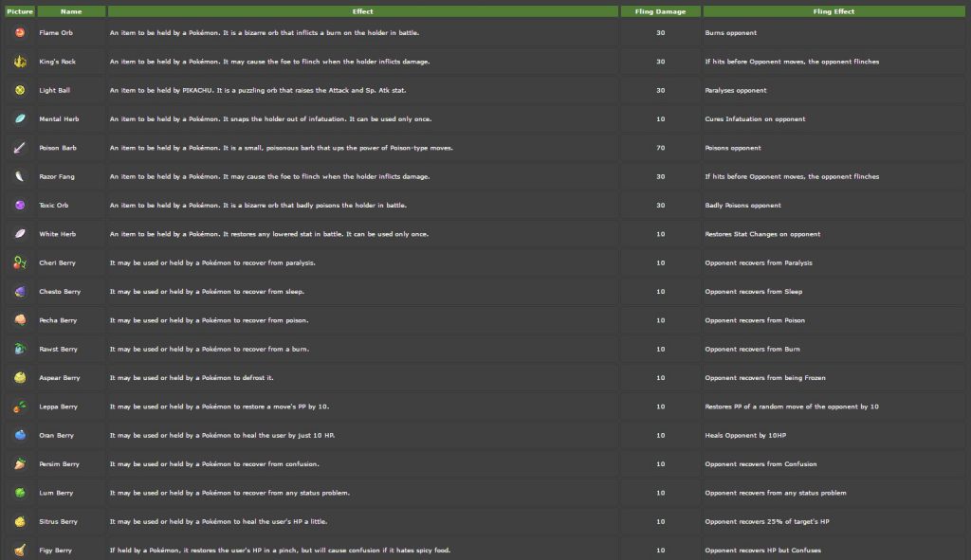Click the "Burns opponent" fling effect

click(731, 33)
